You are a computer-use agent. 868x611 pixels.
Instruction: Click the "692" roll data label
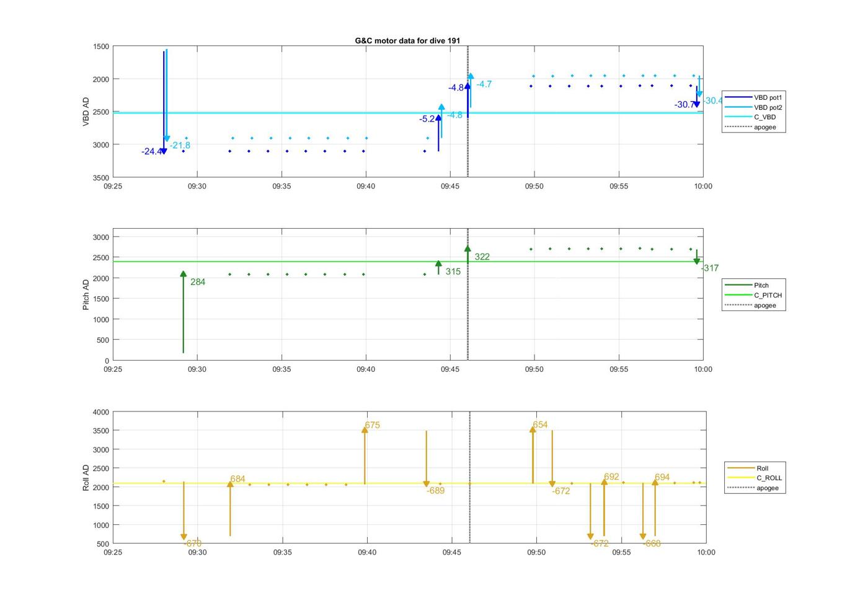pos(611,477)
